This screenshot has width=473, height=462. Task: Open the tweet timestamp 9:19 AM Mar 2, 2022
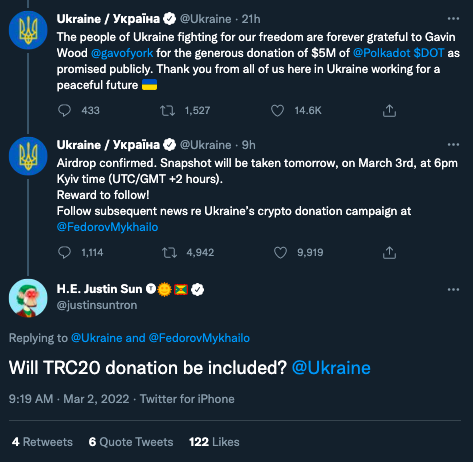click(x=69, y=399)
